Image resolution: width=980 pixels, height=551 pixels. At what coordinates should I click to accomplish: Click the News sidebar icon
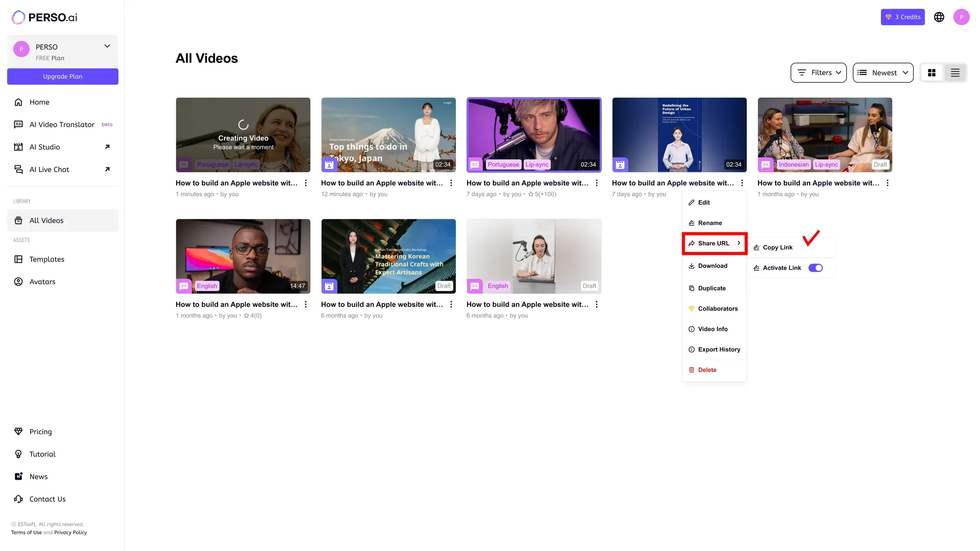pyautogui.click(x=18, y=476)
